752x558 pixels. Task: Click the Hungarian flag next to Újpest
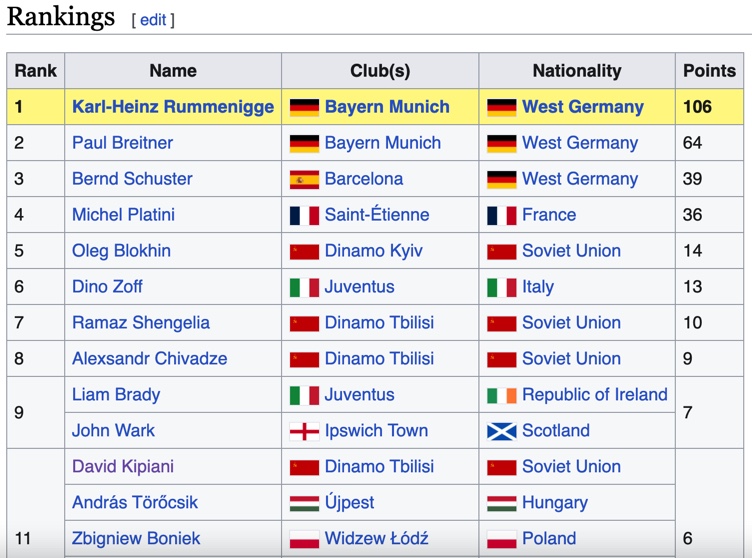304,503
